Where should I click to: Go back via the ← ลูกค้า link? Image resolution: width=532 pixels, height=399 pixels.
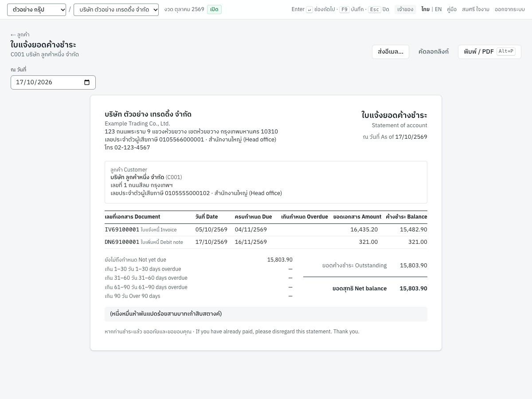(x=20, y=35)
